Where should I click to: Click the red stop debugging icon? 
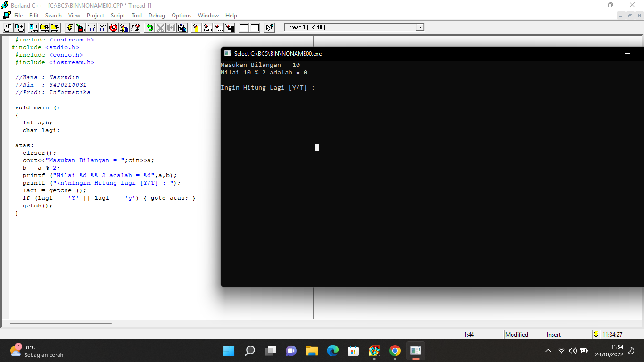pos(113,27)
